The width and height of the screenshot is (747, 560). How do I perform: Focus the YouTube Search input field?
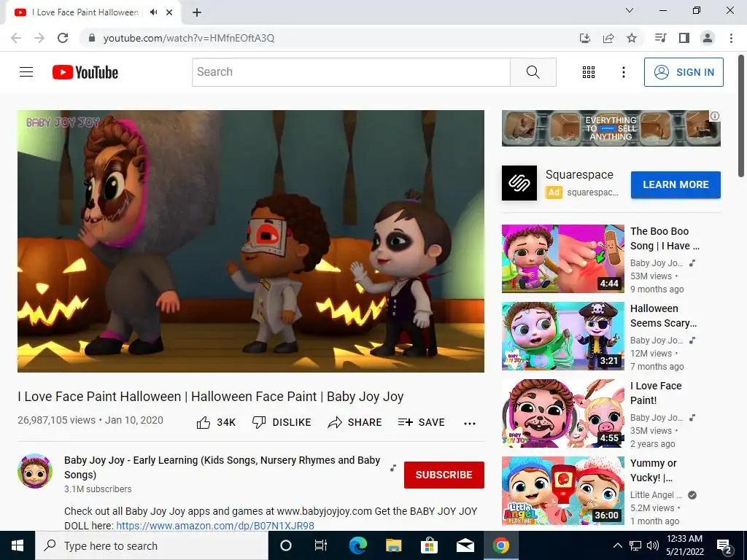click(351, 72)
